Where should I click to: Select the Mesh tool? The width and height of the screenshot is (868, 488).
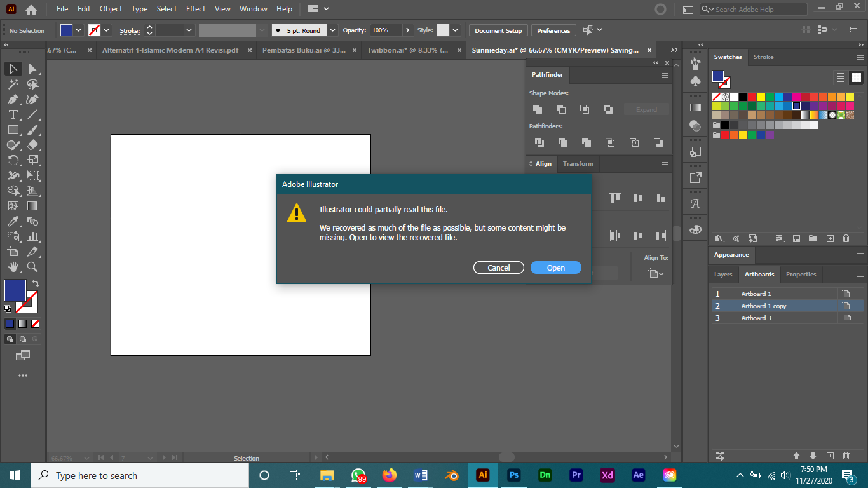pyautogui.click(x=13, y=206)
